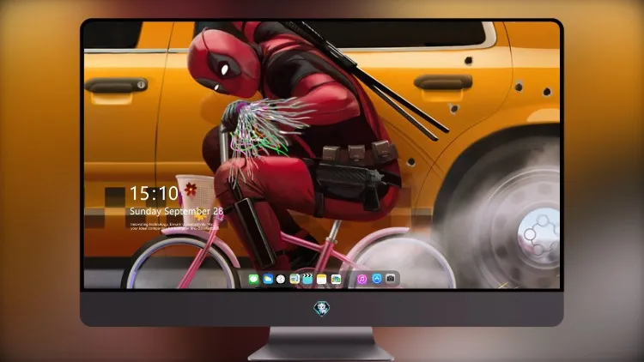The height and width of the screenshot is (362, 644).
Task: Click the Sunday September 28 date text
Action: 177,211
